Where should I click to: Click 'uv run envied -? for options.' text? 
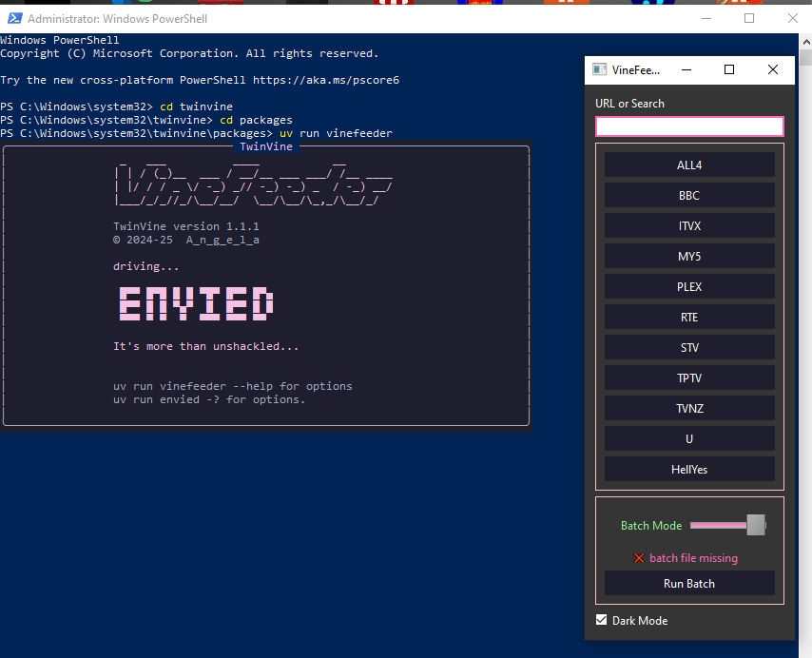tap(209, 399)
